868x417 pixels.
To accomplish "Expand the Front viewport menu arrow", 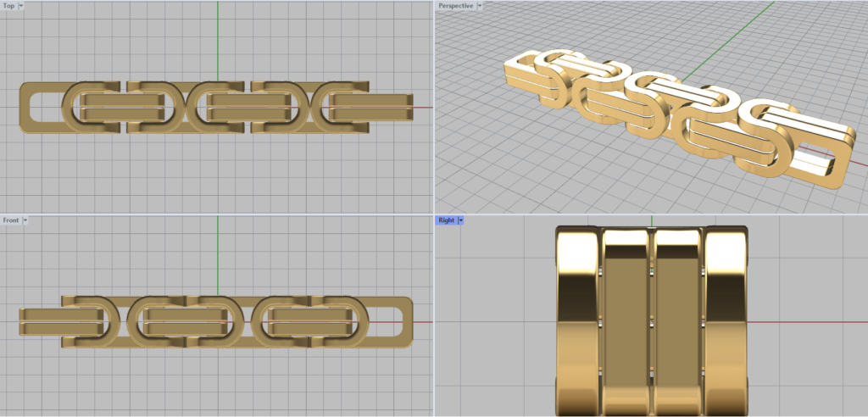I will coord(25,220).
